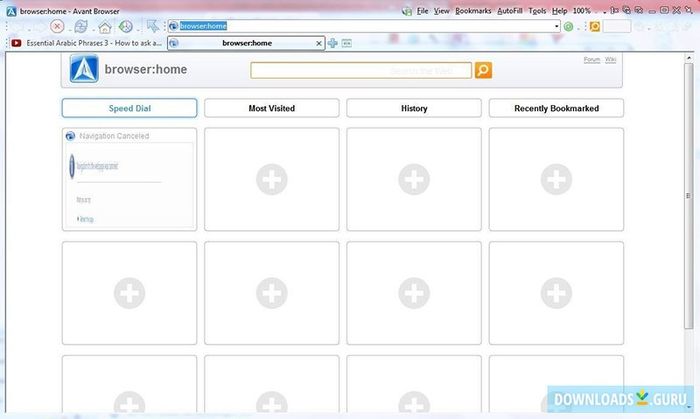The width and height of the screenshot is (700, 419).
Task: Select the browser:home tab
Action: point(246,43)
